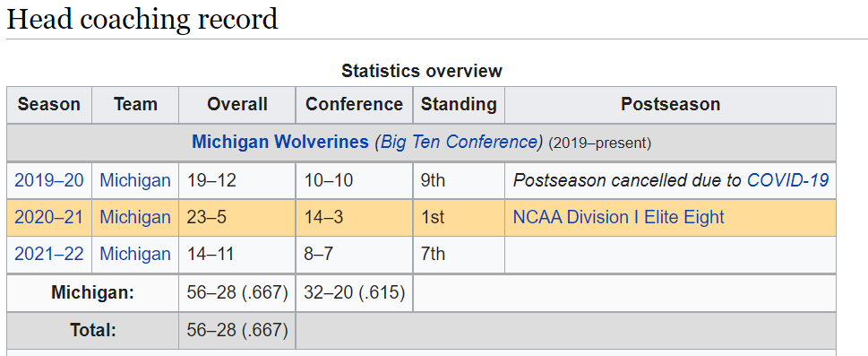Click the Total 56–28 (.667) cell

(236, 331)
